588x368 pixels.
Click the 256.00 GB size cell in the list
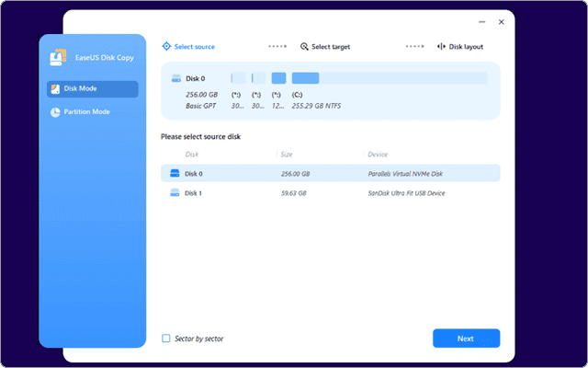coord(295,174)
